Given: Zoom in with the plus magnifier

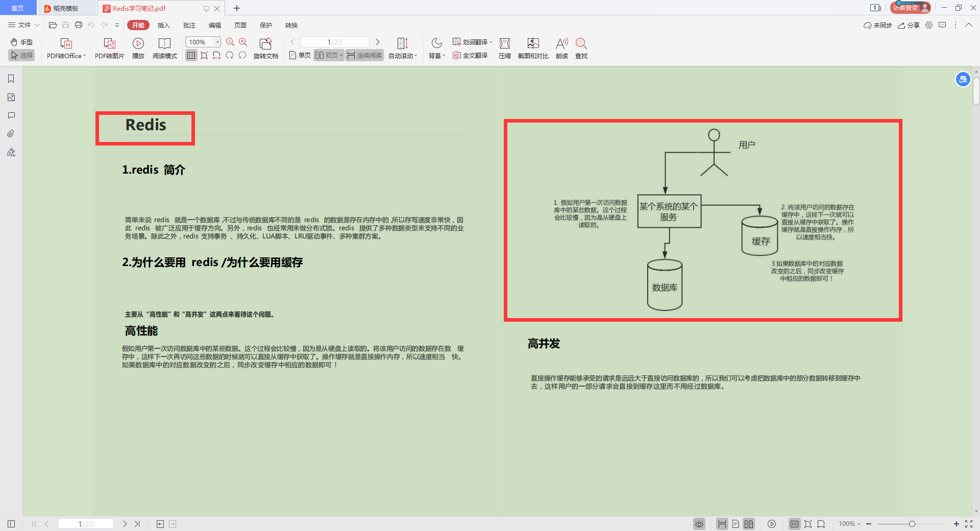Looking at the screenshot, I should pyautogui.click(x=243, y=42).
